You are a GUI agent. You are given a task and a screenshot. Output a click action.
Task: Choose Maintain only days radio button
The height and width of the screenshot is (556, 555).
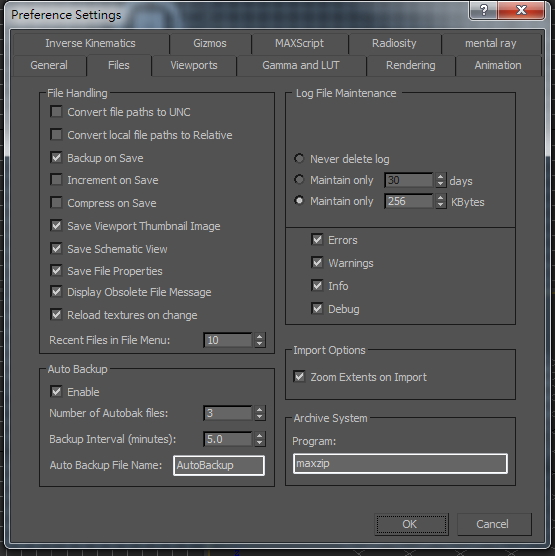[299, 179]
